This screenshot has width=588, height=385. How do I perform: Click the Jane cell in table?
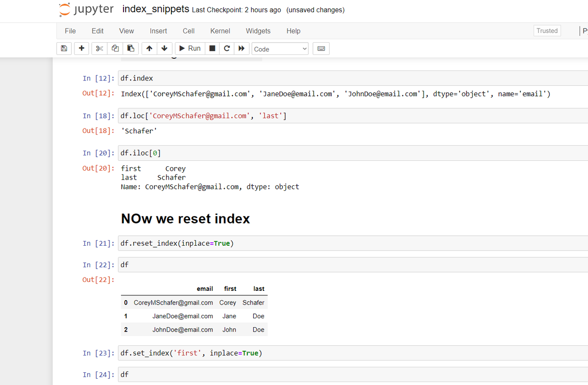(229, 316)
